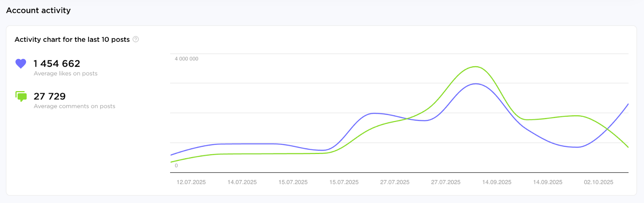Select the 12.07.2025 date label
This screenshot has height=203, width=644.
click(191, 182)
